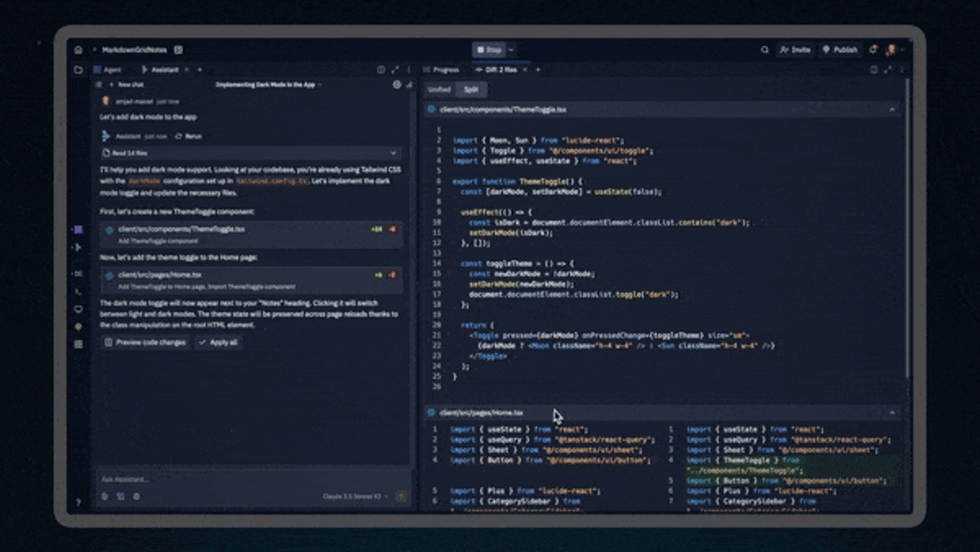Switch diff view to Unified

click(439, 90)
